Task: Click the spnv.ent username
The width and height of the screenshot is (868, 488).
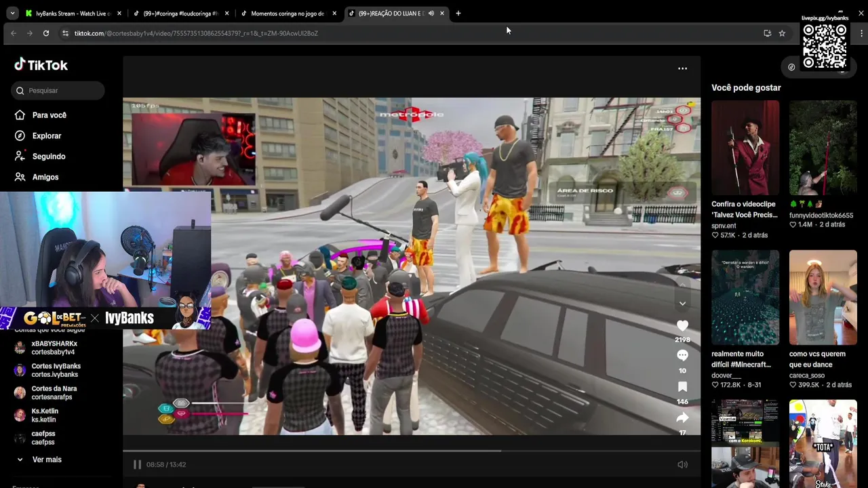Action: (x=724, y=226)
